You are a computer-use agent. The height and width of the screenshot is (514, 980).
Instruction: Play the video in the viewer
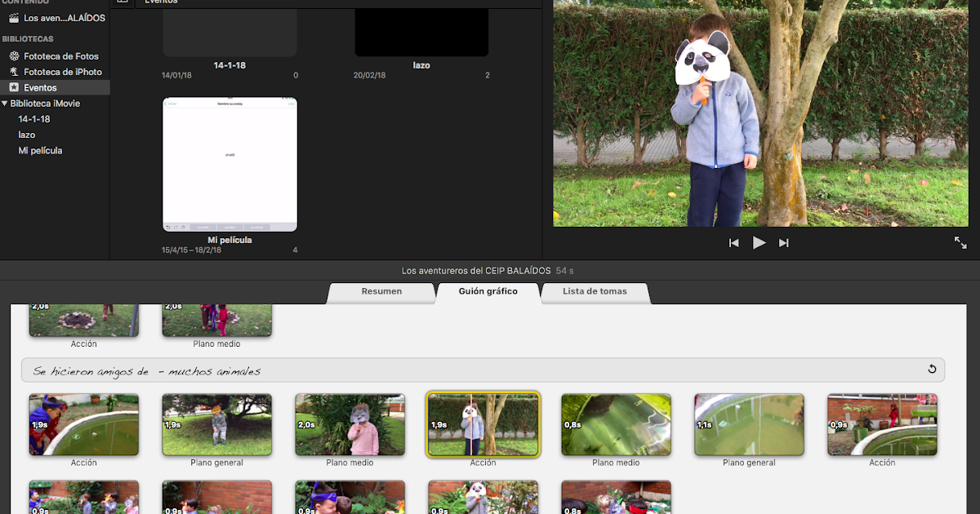759,242
